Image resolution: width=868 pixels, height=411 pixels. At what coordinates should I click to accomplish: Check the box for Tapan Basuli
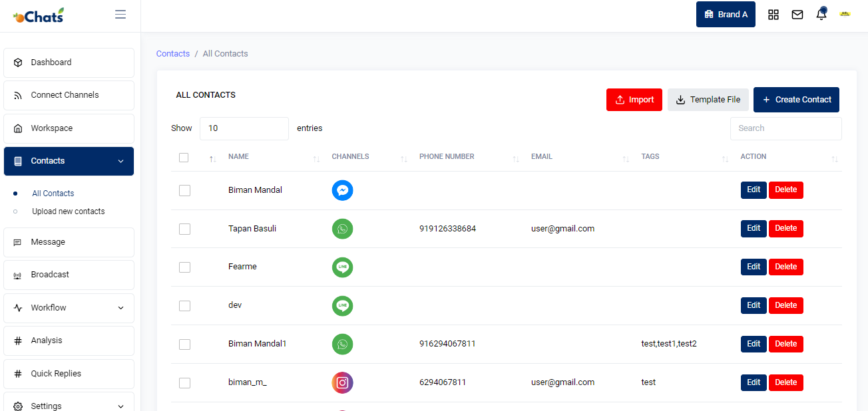(184, 229)
